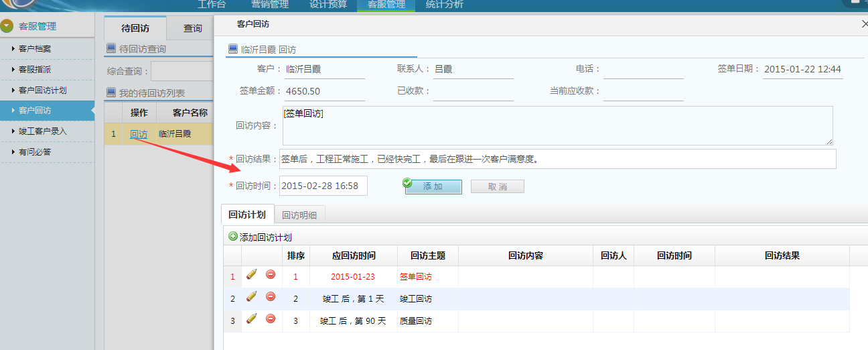Click into the 回访时间 date field

(x=323, y=186)
